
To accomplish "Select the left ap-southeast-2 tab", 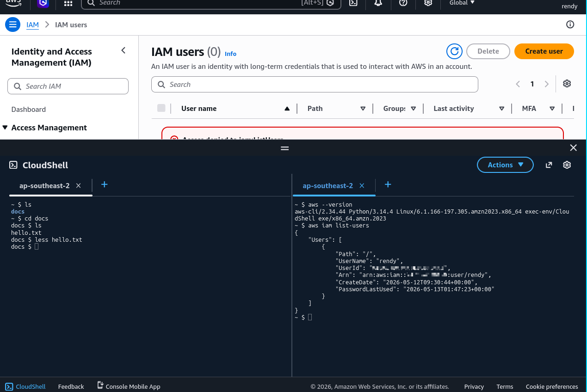I will 44,186.
